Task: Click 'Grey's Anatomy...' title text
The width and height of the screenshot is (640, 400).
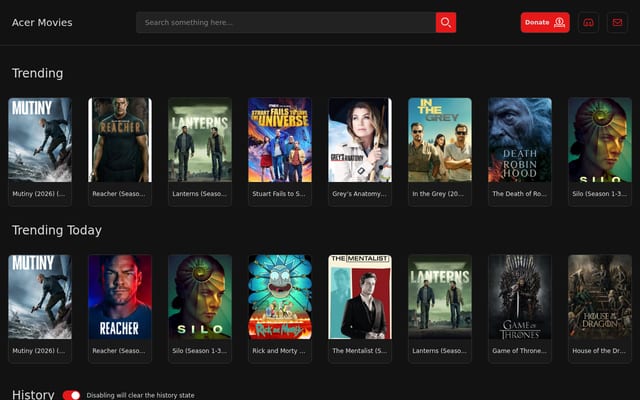Action: click(359, 194)
